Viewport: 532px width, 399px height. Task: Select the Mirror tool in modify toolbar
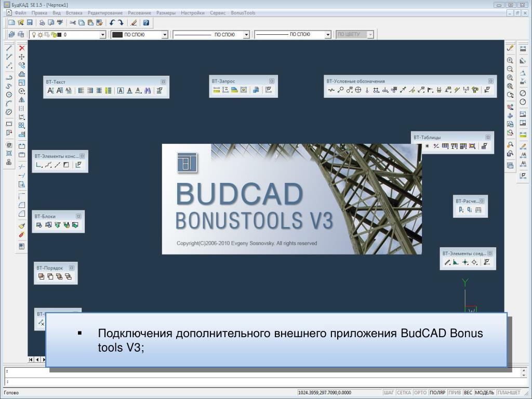22,100
